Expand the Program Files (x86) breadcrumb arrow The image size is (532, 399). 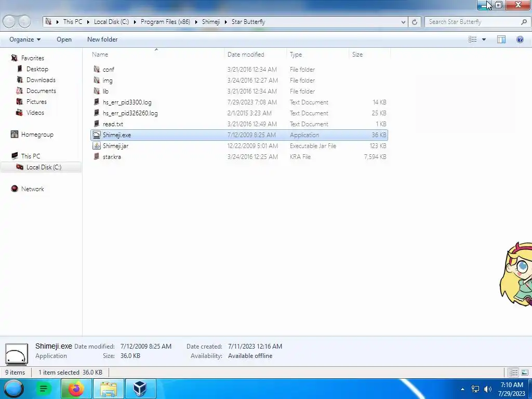(196, 22)
